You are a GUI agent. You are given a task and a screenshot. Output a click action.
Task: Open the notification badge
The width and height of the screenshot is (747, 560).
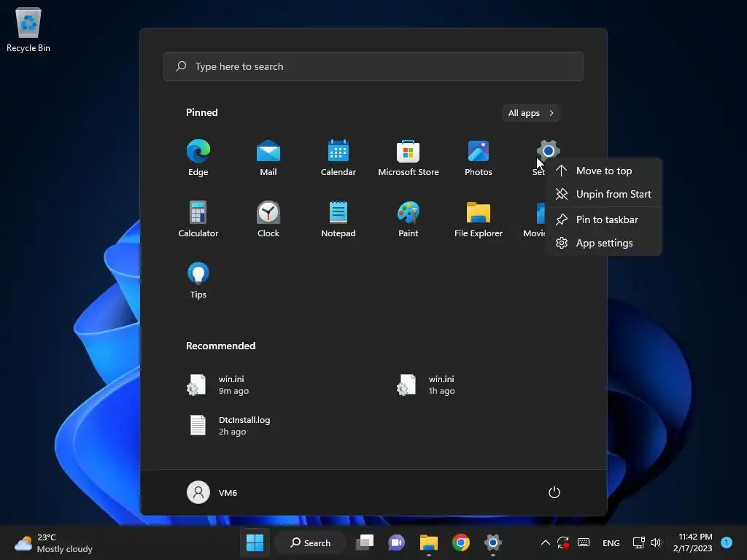727,542
